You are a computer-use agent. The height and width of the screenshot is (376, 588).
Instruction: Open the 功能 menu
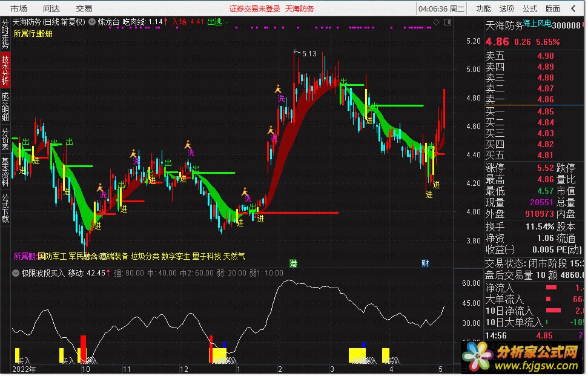pos(483,8)
